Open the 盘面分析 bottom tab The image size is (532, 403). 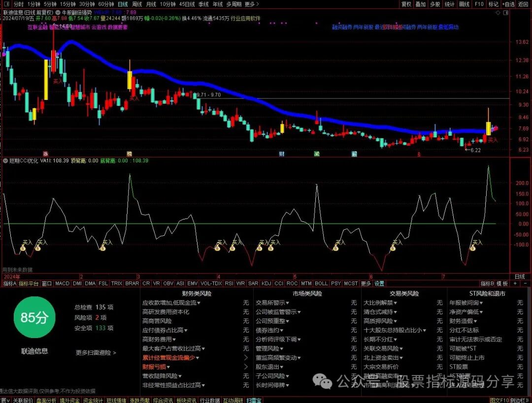pyautogui.click(x=46, y=400)
